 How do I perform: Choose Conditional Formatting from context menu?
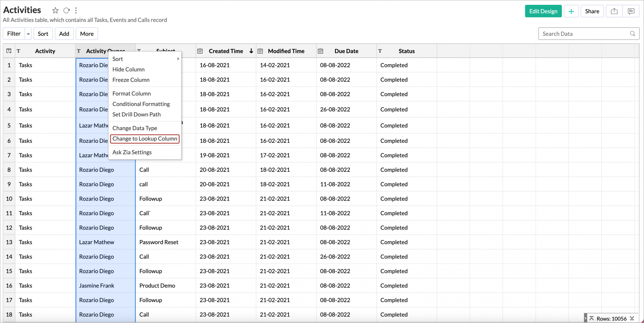click(141, 104)
